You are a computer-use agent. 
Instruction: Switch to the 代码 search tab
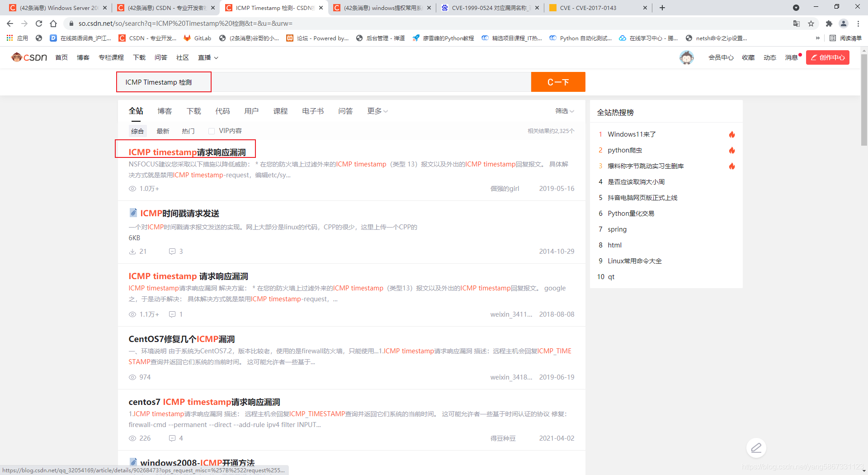tap(222, 111)
